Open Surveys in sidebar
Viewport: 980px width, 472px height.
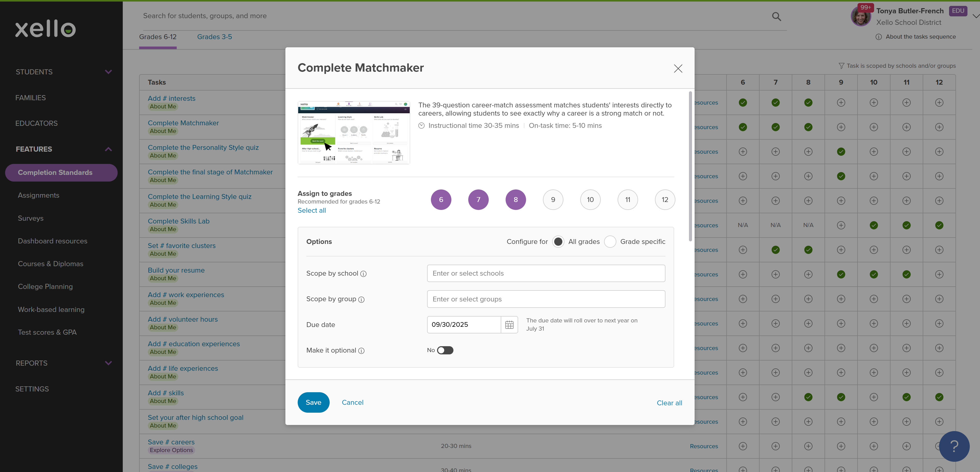pos(30,218)
